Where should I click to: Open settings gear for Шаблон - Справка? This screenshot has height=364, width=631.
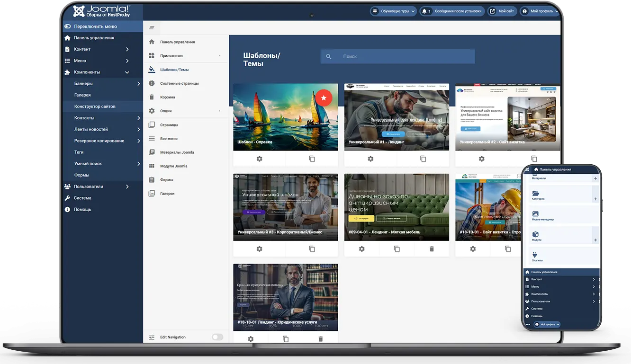(x=259, y=159)
